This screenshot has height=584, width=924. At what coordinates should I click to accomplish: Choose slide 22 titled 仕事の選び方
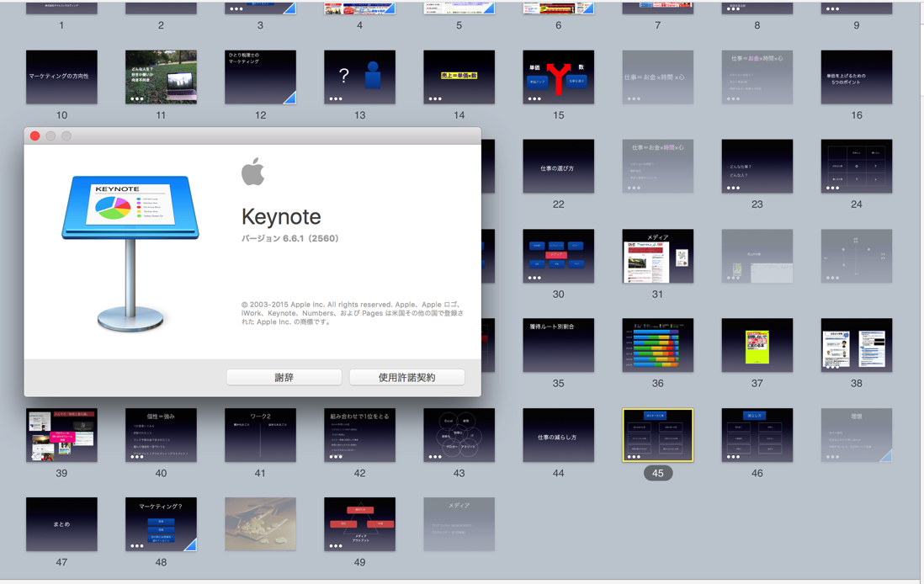click(x=558, y=167)
